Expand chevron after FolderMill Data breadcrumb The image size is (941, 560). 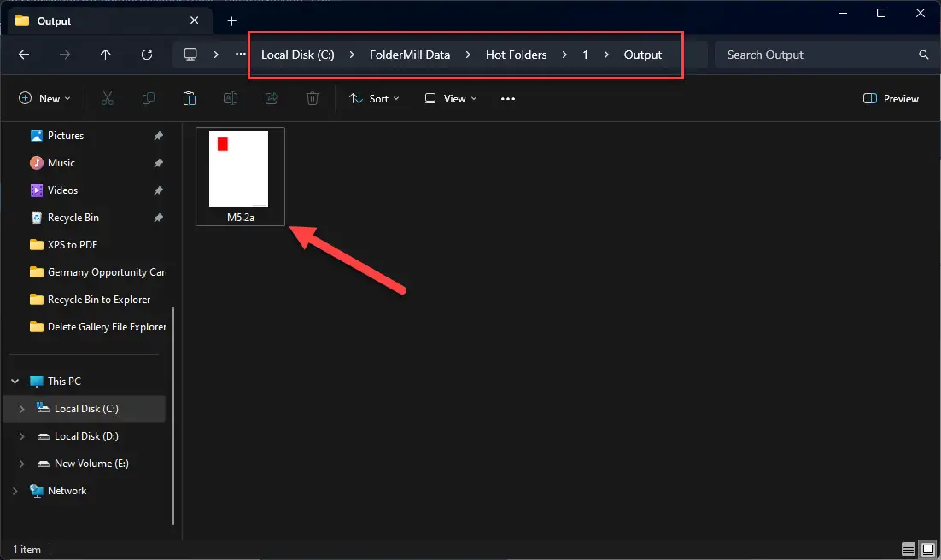[468, 55]
